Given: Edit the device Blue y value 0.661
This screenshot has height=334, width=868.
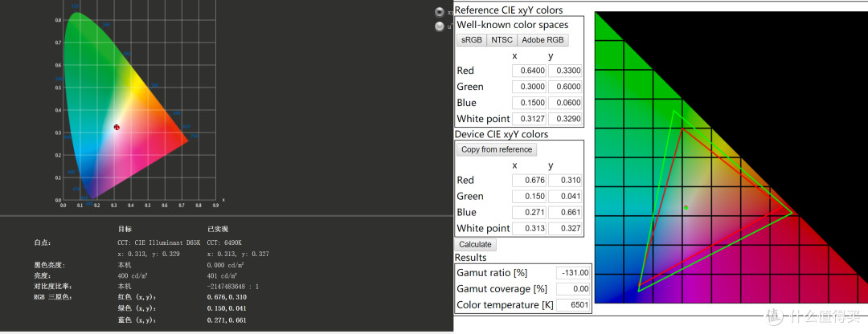Looking at the screenshot, I should tap(565, 212).
